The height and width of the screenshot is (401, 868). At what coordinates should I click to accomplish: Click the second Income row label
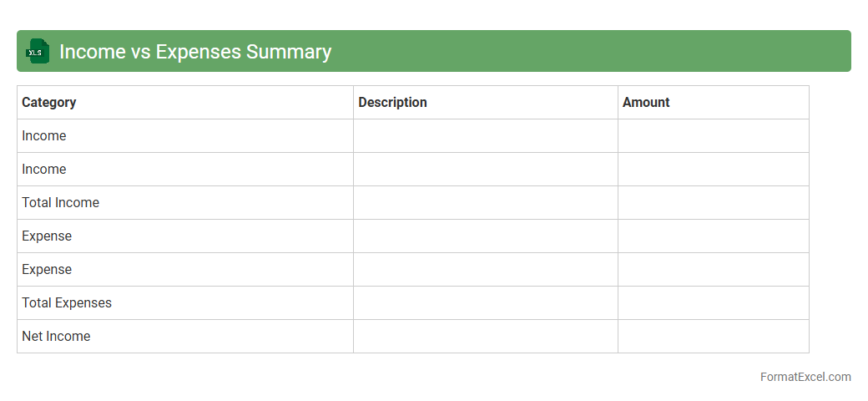point(44,169)
